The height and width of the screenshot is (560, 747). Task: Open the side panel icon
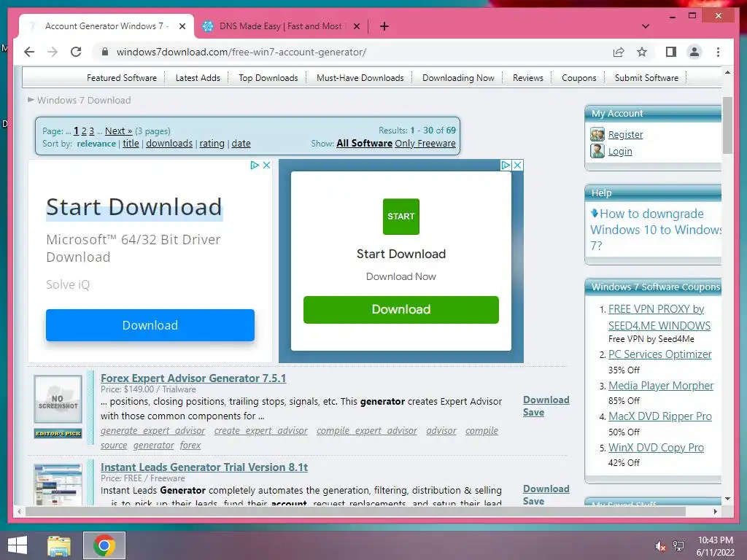[671, 52]
